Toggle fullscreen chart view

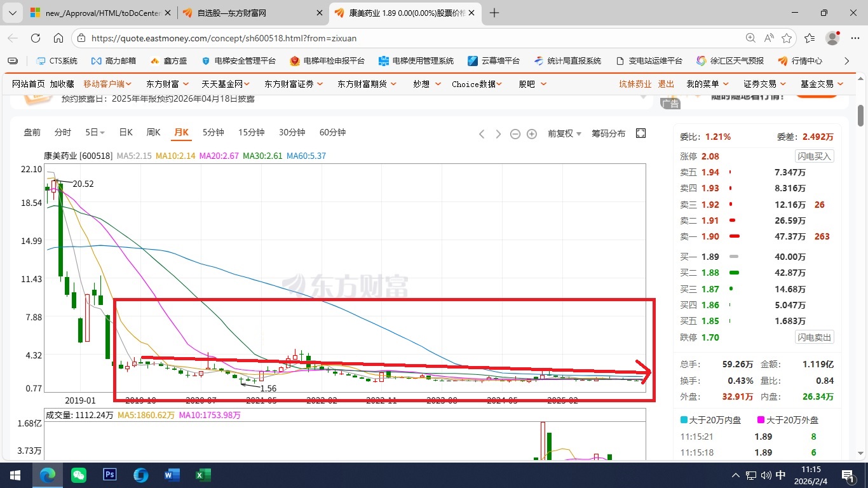[641, 133]
